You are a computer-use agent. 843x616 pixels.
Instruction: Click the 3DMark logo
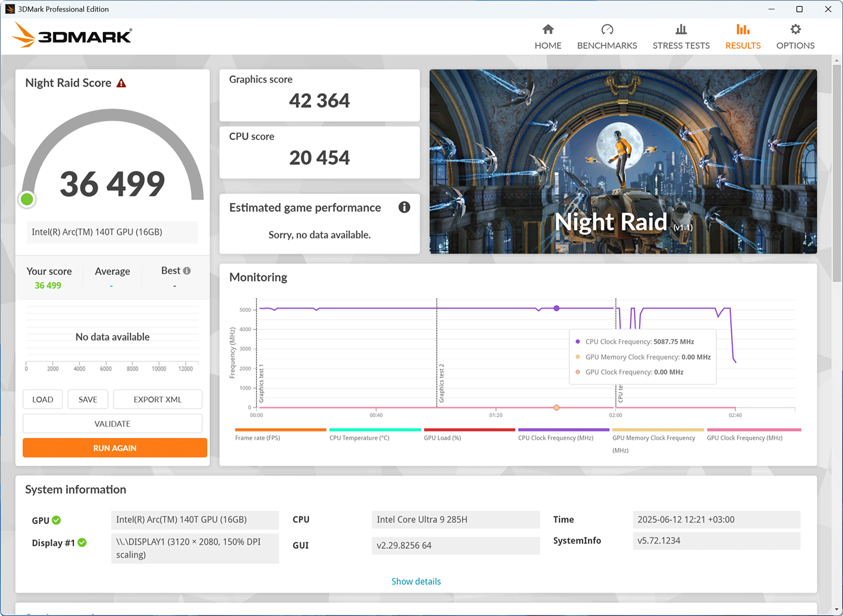click(x=72, y=35)
